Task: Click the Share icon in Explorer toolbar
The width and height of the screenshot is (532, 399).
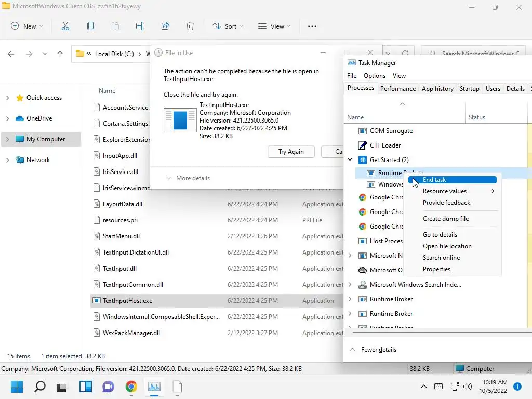Action: click(165, 26)
